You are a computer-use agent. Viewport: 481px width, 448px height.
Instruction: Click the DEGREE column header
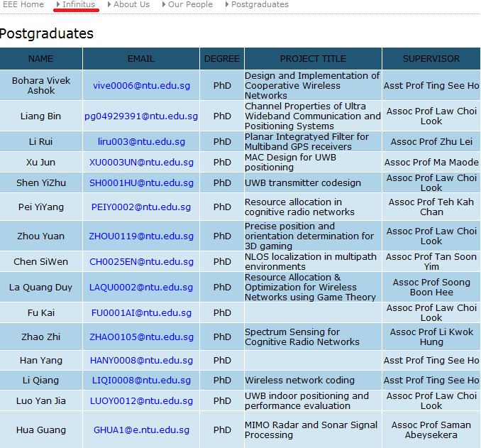click(222, 59)
